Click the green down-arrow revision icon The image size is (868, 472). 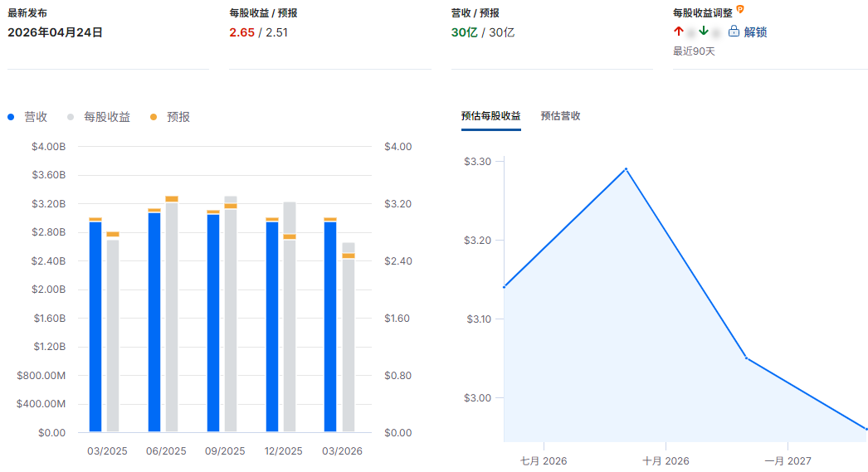[703, 31]
